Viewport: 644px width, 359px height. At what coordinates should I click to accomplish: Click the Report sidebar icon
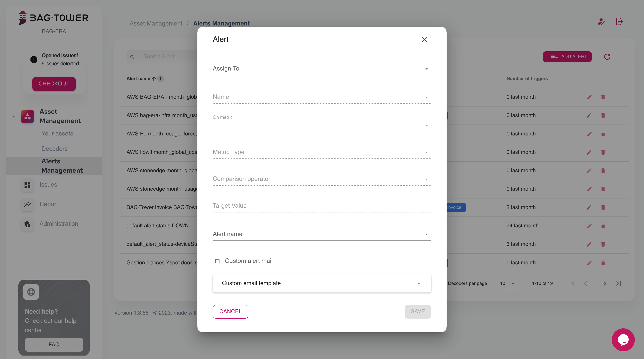27,204
